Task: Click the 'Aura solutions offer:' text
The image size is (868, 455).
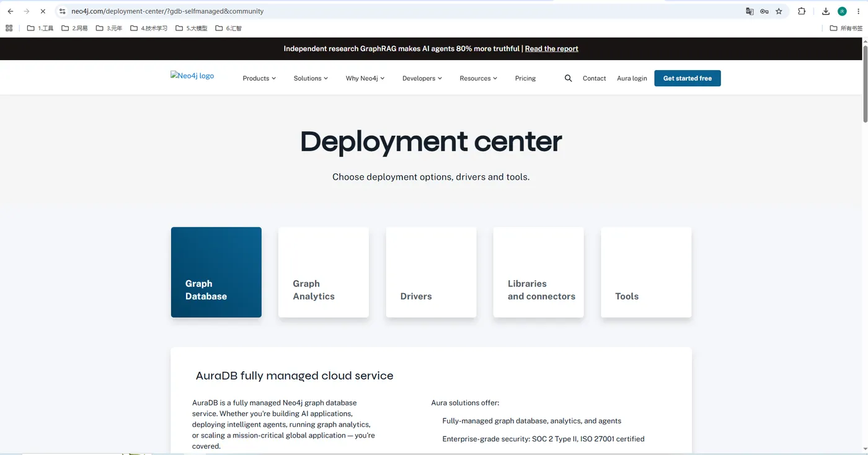Action: point(465,403)
